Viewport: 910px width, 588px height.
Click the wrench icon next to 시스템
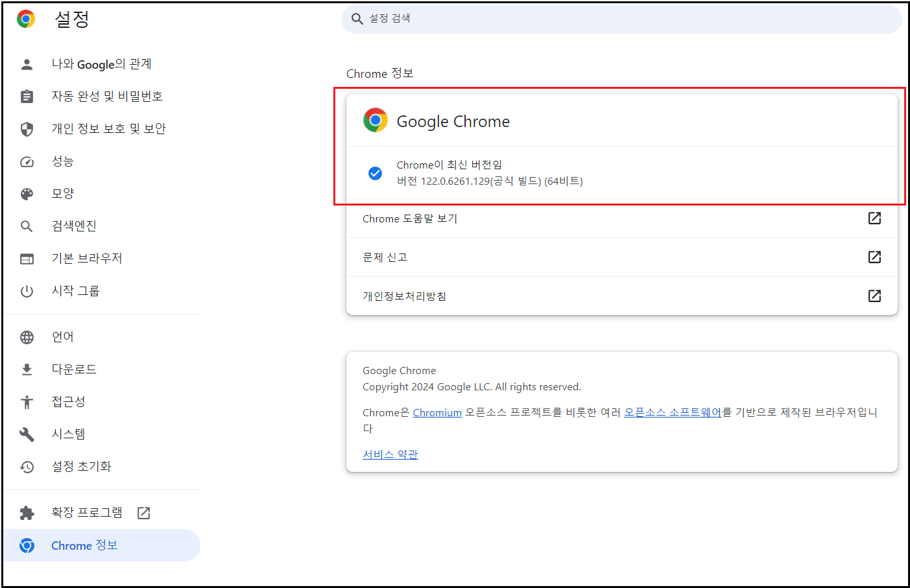(27, 434)
